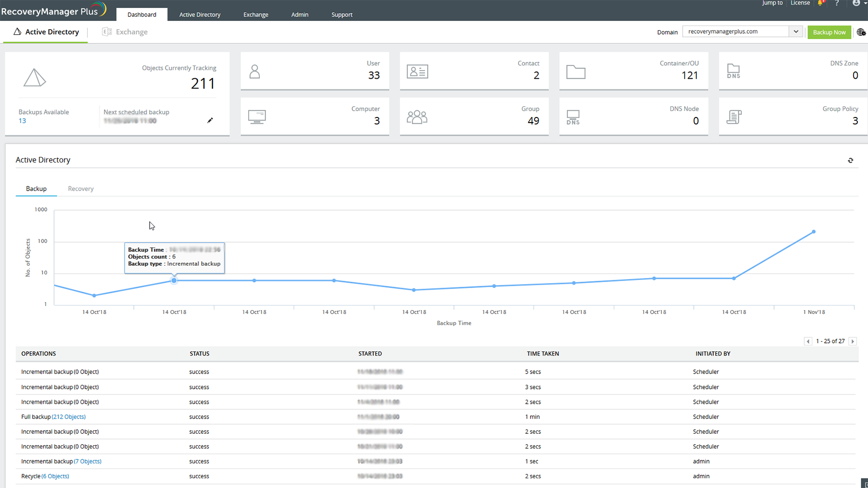This screenshot has height=488, width=868.
Task: Click the '3 secs' time taken cell
Action: (533, 387)
